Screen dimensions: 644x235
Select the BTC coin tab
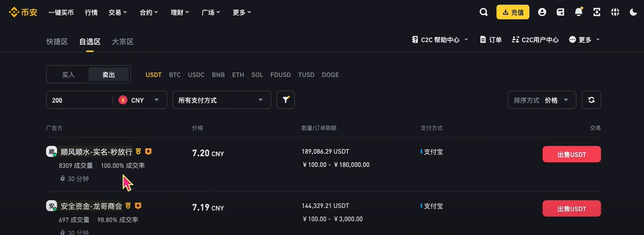[174, 75]
